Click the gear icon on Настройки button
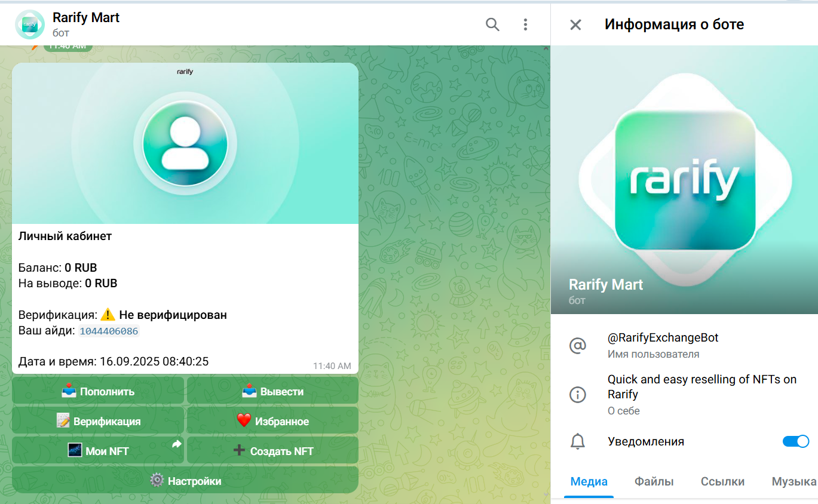 pos(156,480)
